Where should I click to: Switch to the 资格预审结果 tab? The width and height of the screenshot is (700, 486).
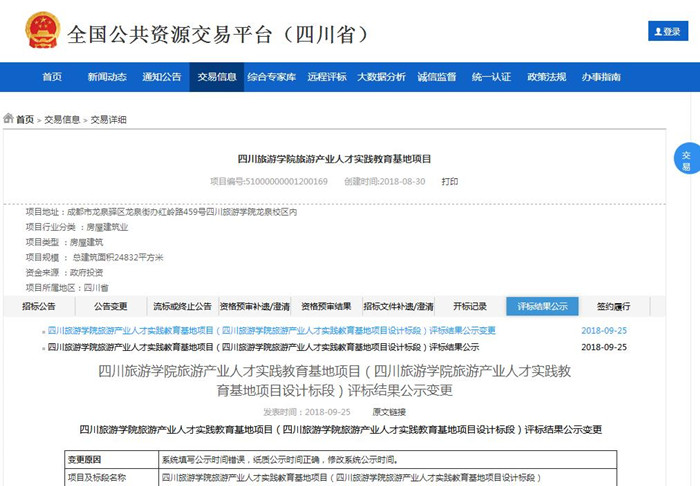pos(326,306)
